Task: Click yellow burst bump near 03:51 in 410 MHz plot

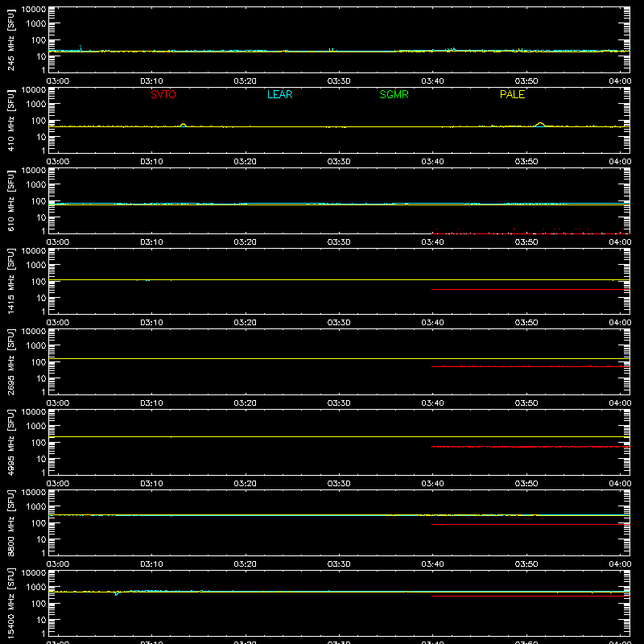Action: pyautogui.click(x=540, y=124)
